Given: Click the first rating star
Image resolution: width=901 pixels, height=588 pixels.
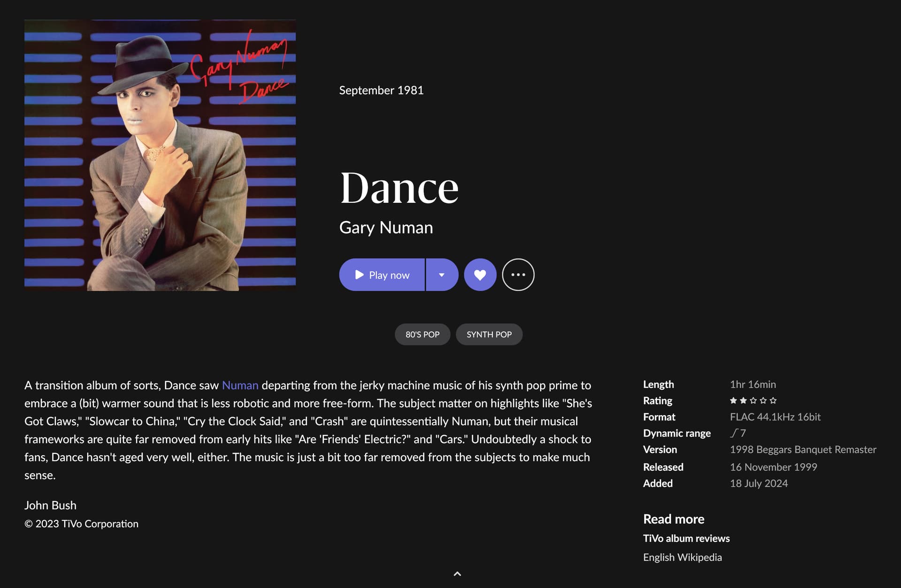Looking at the screenshot, I should point(733,400).
